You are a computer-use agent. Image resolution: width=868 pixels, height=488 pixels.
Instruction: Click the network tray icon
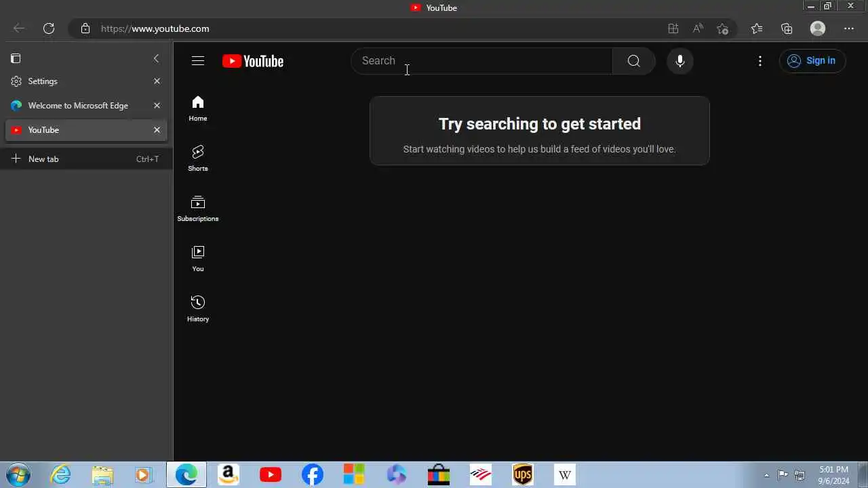800,475
